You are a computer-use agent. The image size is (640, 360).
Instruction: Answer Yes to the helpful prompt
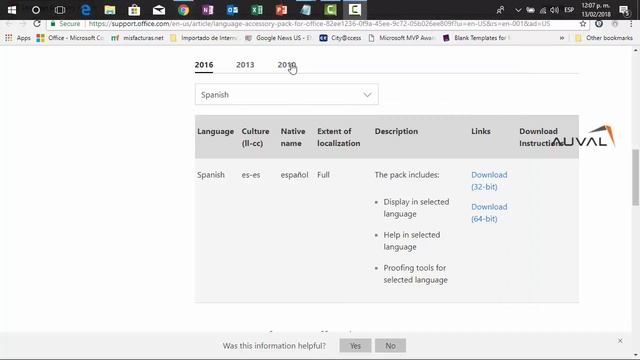click(355, 346)
